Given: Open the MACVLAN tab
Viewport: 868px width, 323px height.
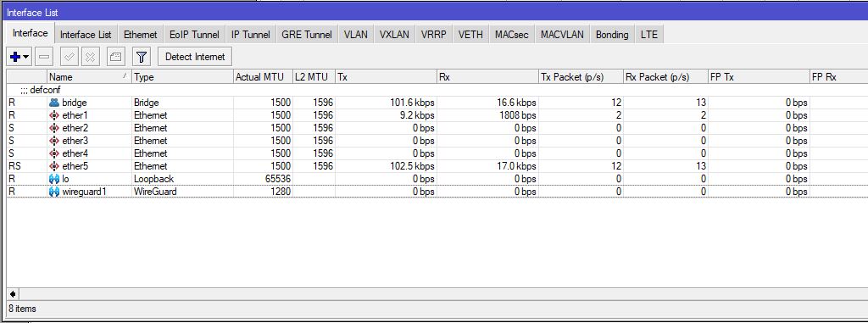Looking at the screenshot, I should [x=563, y=35].
